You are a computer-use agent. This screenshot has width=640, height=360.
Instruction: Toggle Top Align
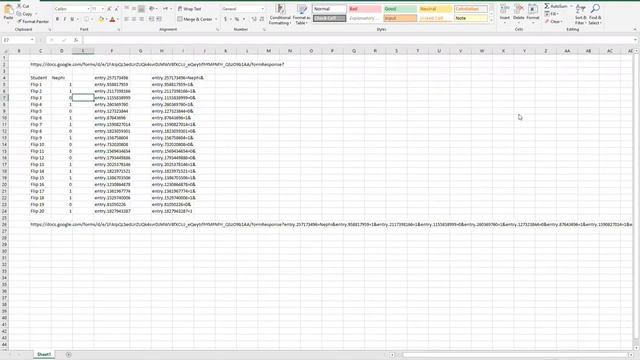(x=127, y=9)
